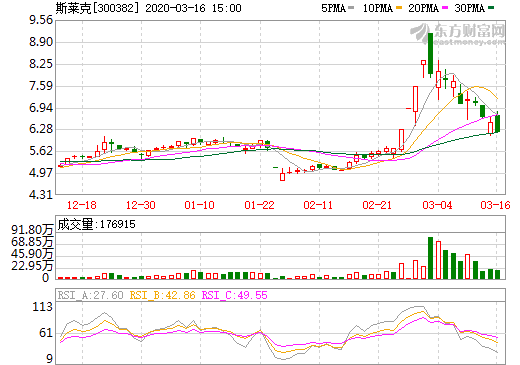Click the 7.59 price axis label
520x365 pixels.
coord(41,86)
